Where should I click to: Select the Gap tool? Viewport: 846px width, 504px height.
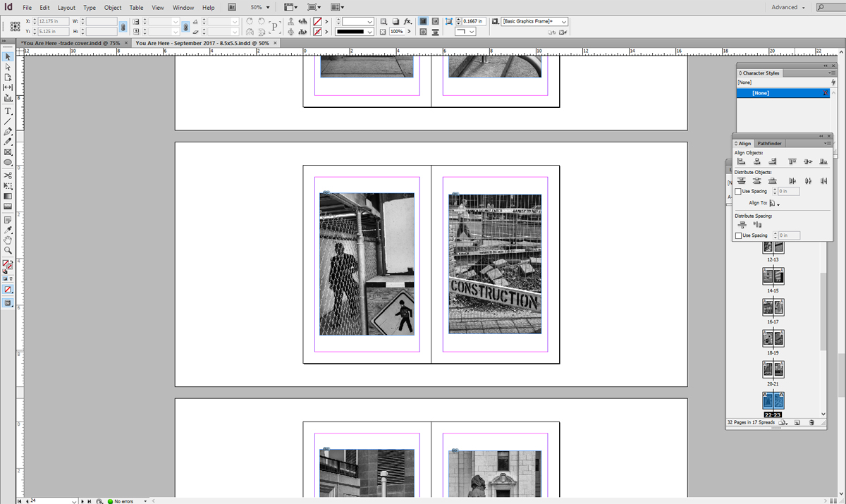[x=8, y=87]
